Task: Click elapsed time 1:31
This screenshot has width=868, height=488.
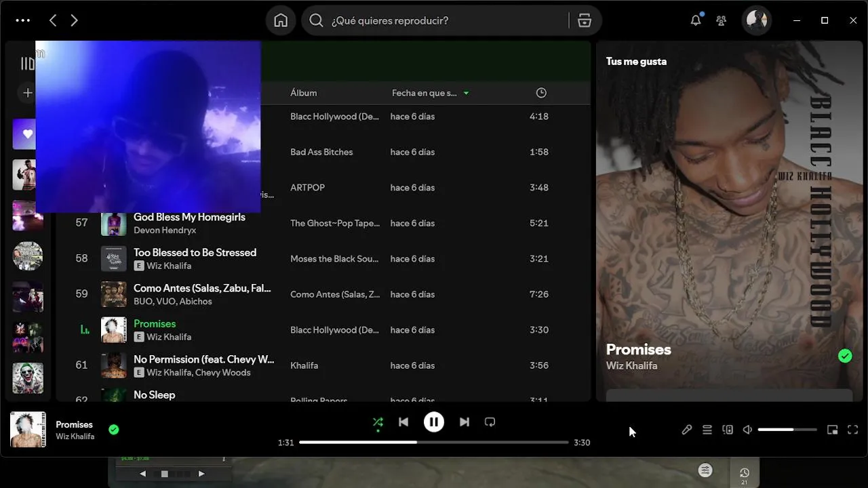Action: tap(285, 443)
